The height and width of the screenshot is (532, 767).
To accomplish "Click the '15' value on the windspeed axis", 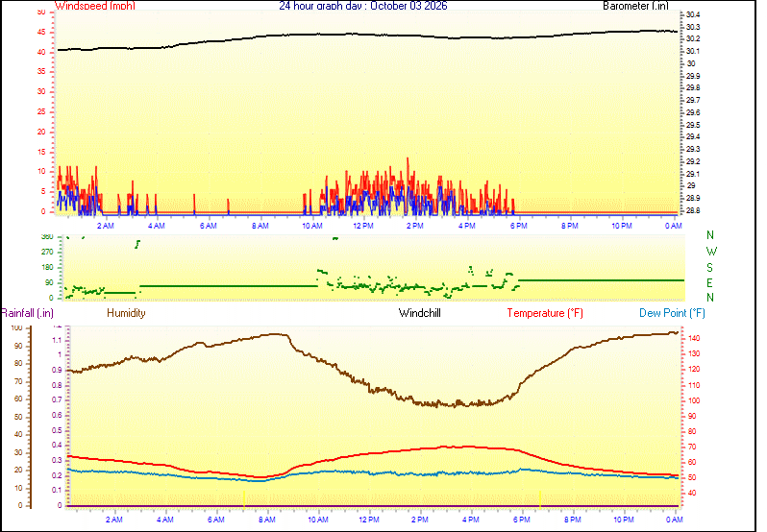I will pos(41,152).
